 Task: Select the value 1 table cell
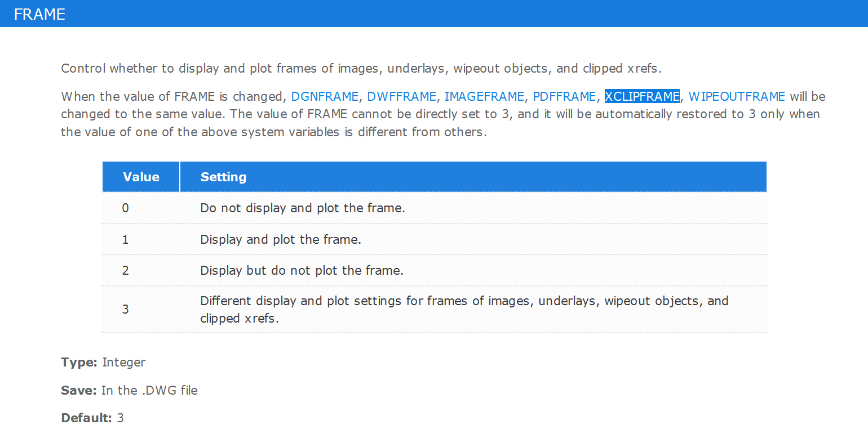125,239
